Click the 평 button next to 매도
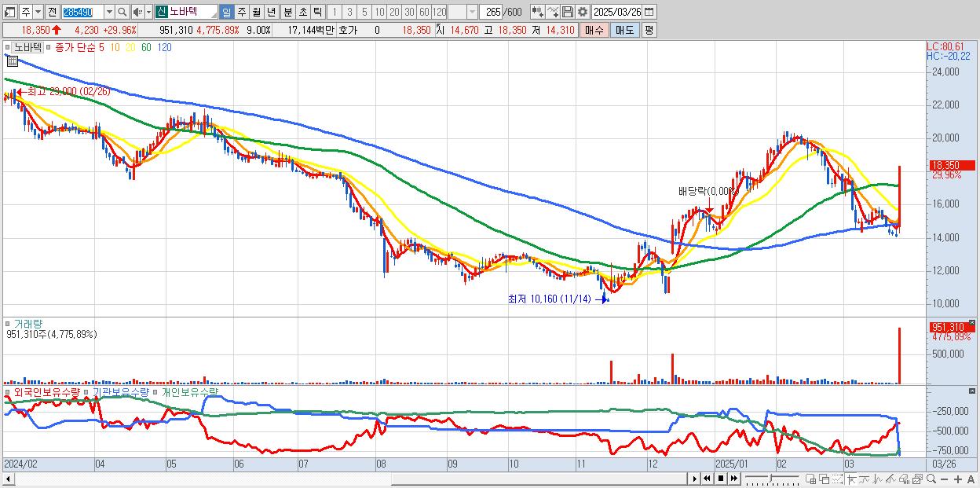This screenshot has height=488, width=980. [x=649, y=30]
